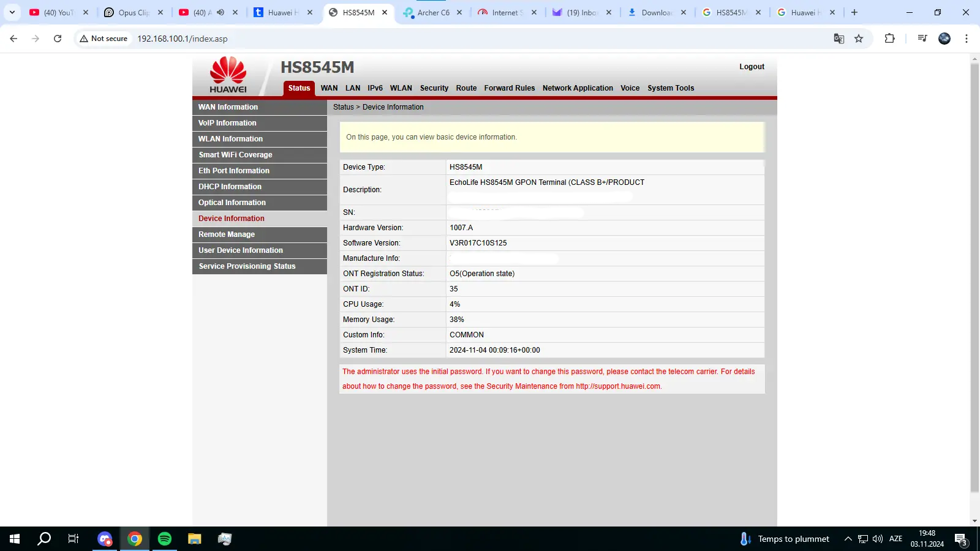
Task: Open the Translate page icon
Action: (839, 39)
